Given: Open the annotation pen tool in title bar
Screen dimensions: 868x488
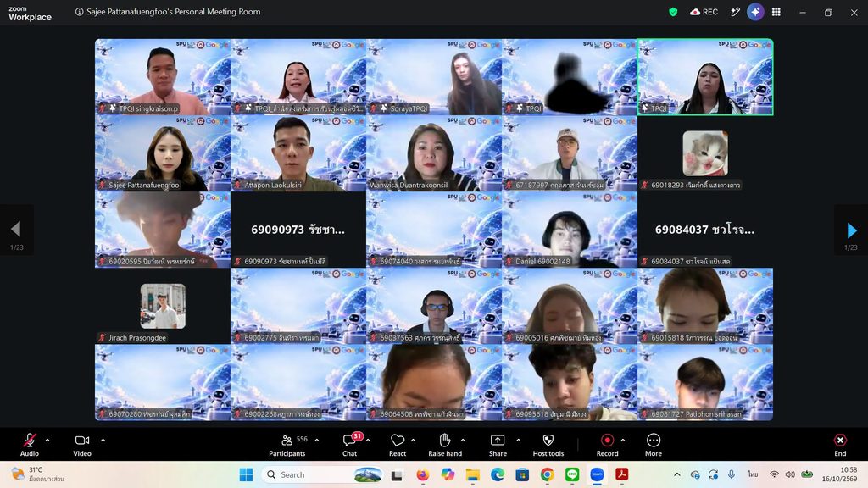Looking at the screenshot, I should (x=735, y=12).
